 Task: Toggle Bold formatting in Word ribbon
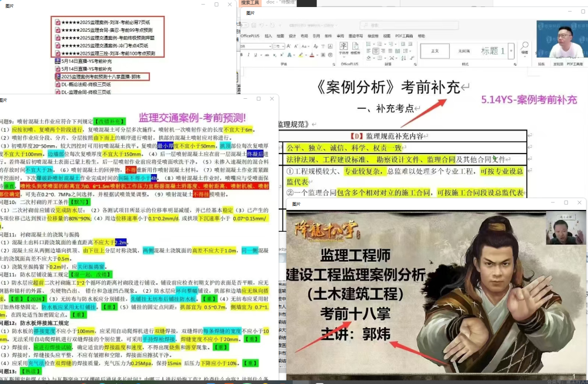242,55
